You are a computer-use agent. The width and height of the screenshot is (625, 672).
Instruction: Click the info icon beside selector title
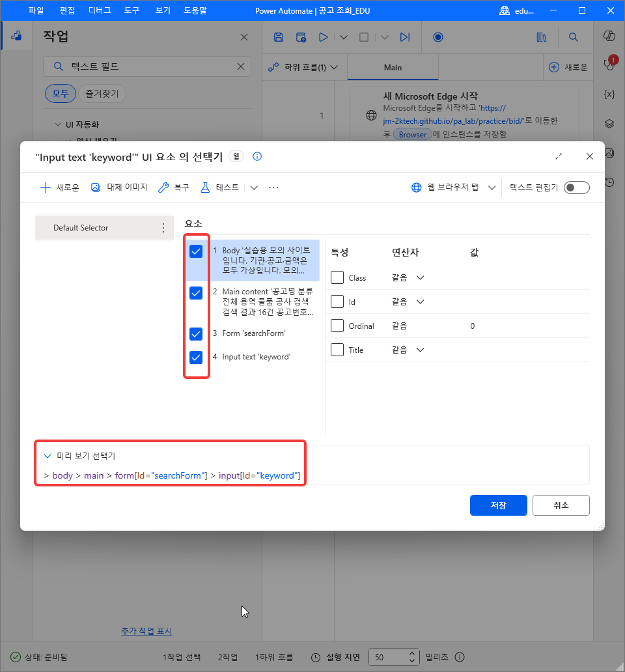coord(257,156)
